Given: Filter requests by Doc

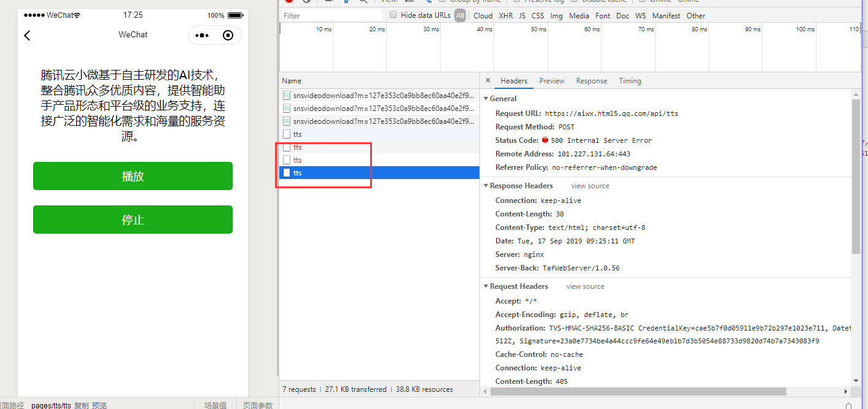Looking at the screenshot, I should point(622,15).
